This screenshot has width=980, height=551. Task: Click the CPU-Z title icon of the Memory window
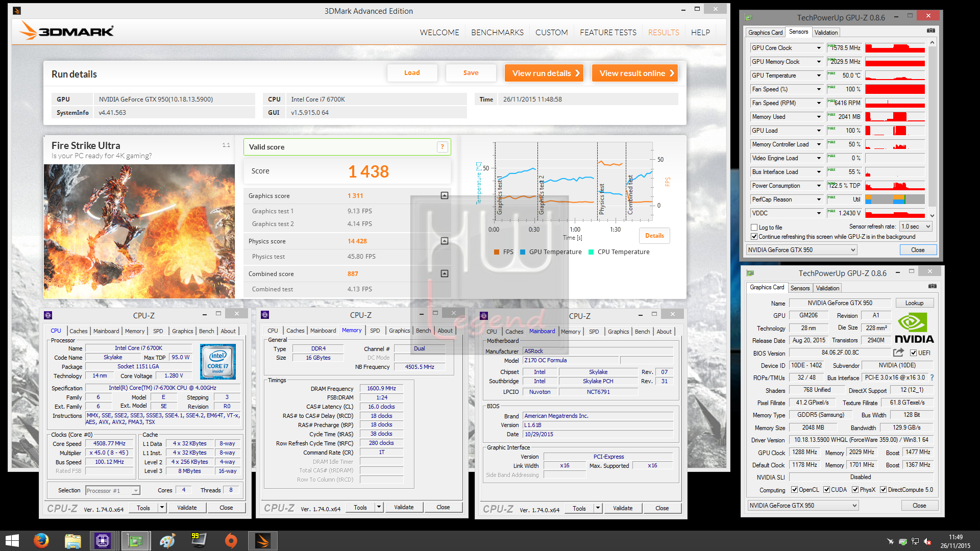265,315
